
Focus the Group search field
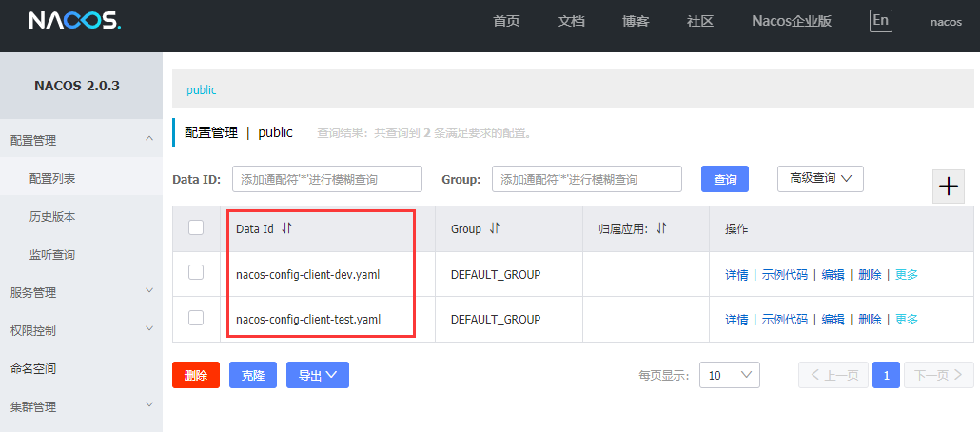pyautogui.click(x=587, y=179)
